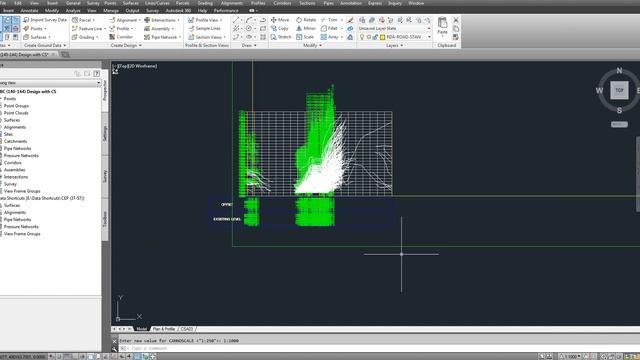
Task: Switch to the Settings toolspace tab
Action: [x=105, y=133]
